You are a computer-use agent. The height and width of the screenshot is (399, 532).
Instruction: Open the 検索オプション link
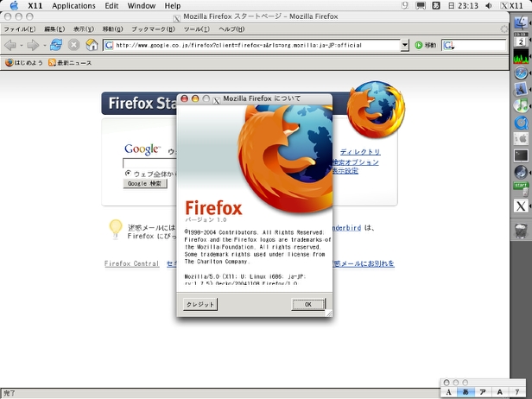click(355, 162)
